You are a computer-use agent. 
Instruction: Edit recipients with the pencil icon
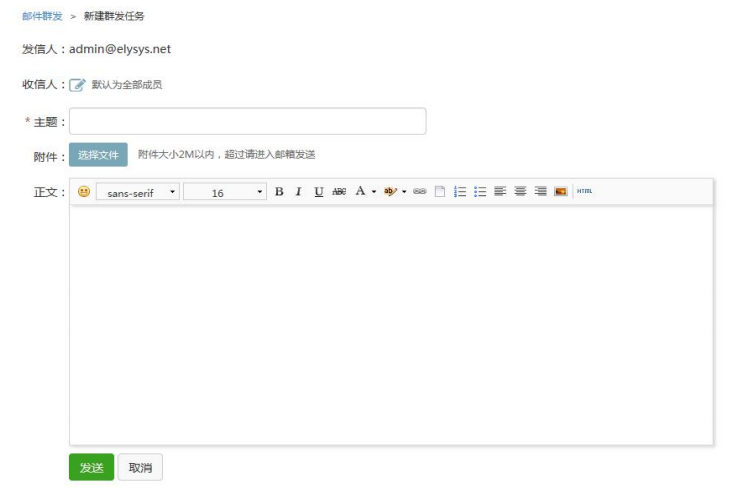pos(77,85)
